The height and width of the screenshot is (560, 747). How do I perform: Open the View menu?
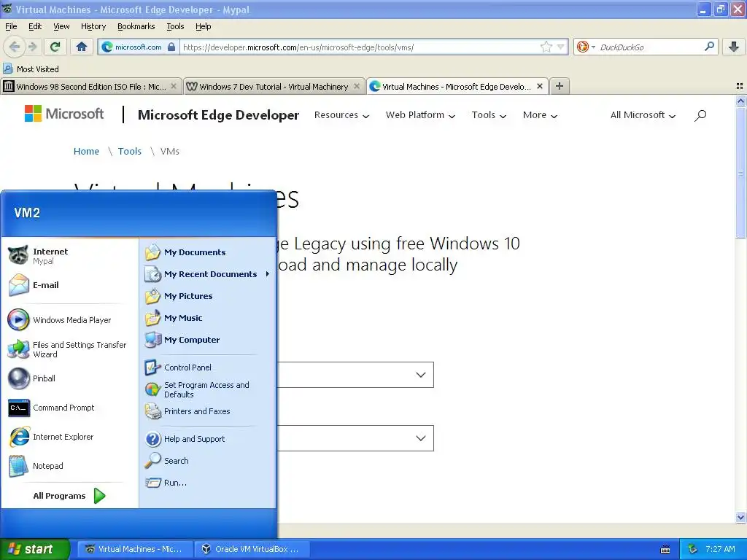(x=61, y=27)
